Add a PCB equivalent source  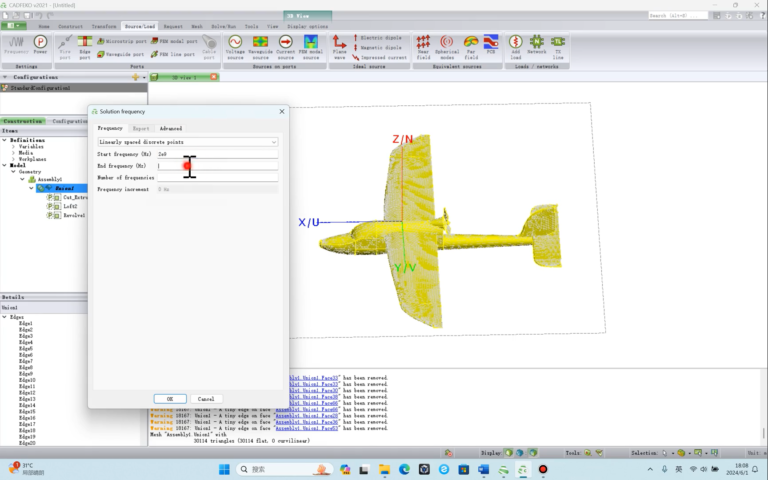pyautogui.click(x=491, y=44)
